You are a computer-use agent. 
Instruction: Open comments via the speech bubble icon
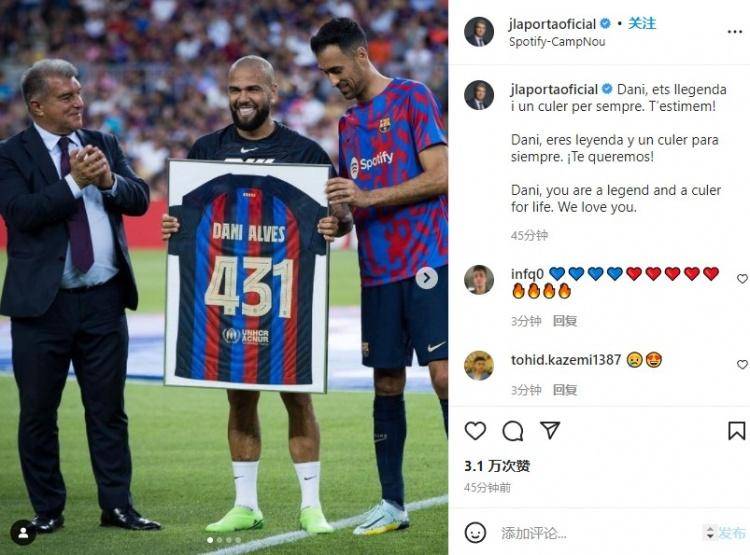(513, 431)
